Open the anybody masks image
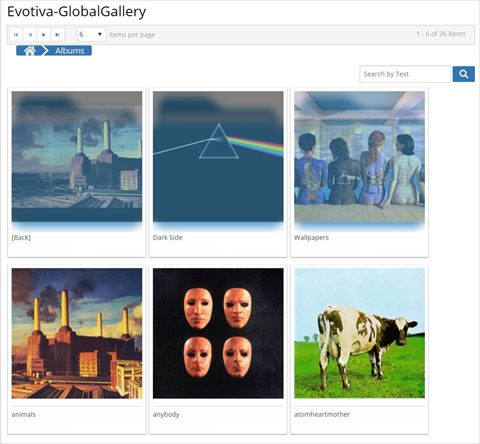 [218, 333]
